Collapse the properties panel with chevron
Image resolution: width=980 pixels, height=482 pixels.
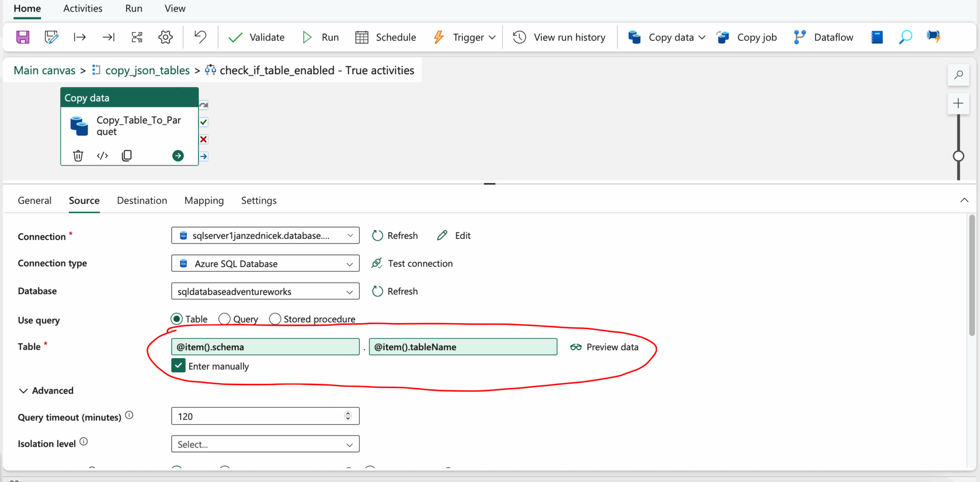pos(964,200)
